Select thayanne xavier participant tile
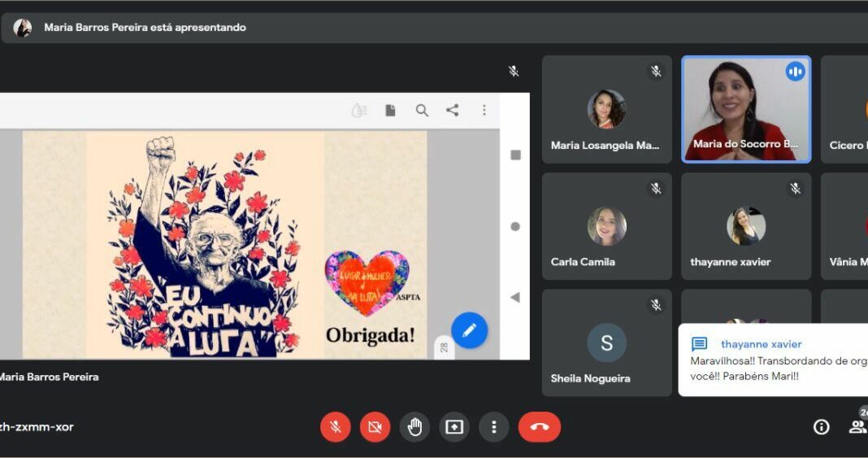Screen dimensions: 868x458 pyautogui.click(x=746, y=226)
